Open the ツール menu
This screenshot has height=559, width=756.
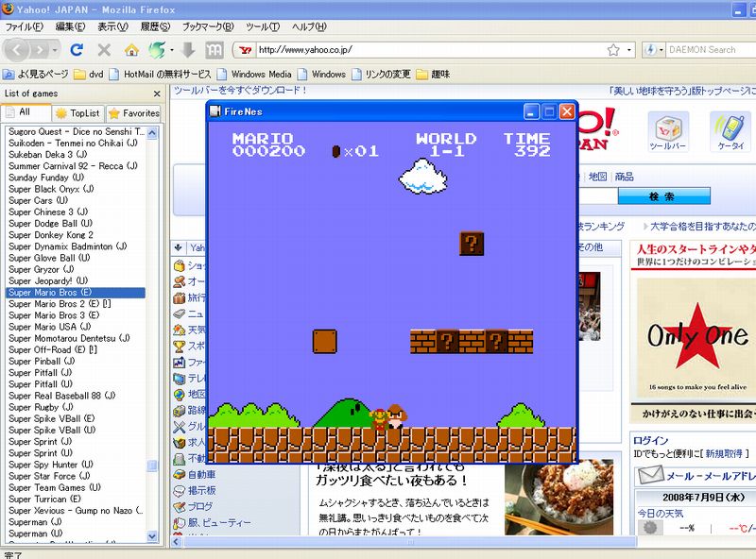click(x=263, y=26)
